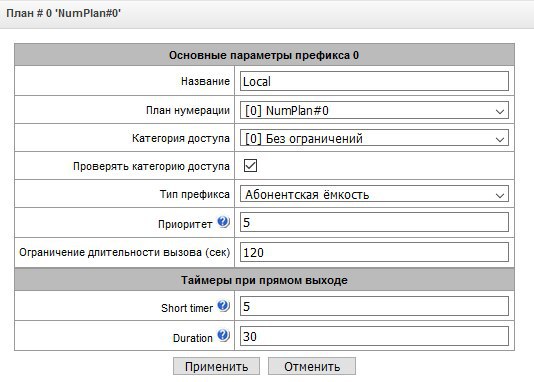The width and height of the screenshot is (534, 382).
Task: Open the Категория доступа dropdown
Action: pos(374,138)
